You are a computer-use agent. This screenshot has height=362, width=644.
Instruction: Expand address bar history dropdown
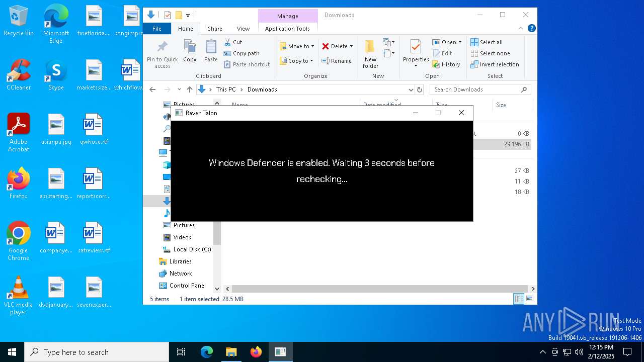click(x=411, y=89)
